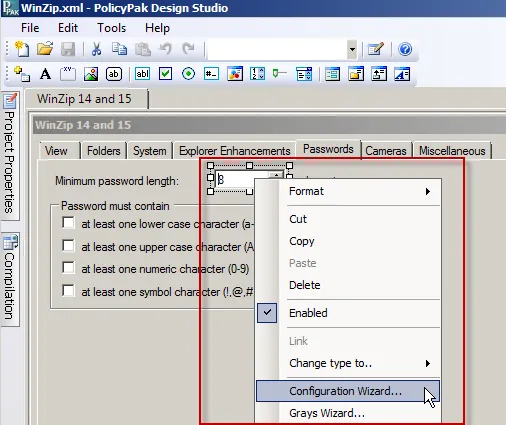The height and width of the screenshot is (425, 506).
Task: Select the radio button control tool
Action: [188, 74]
